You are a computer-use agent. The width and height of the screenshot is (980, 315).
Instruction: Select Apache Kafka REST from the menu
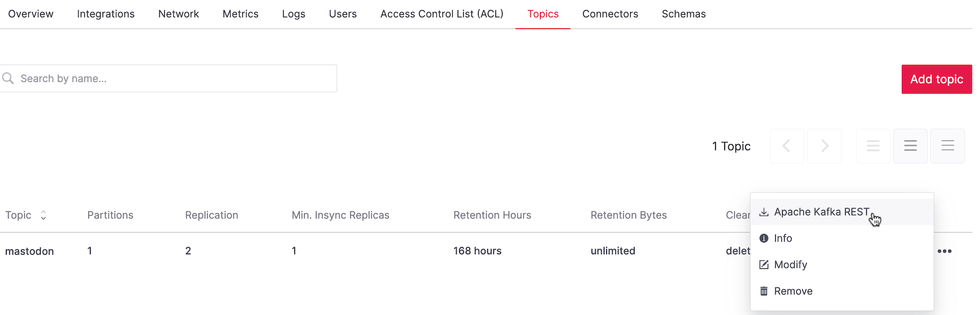click(x=822, y=211)
